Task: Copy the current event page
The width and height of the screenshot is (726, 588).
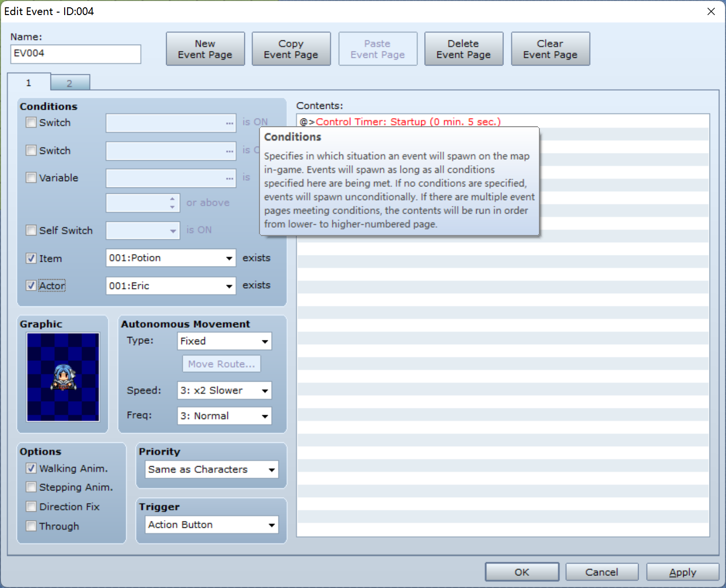Action: [291, 49]
